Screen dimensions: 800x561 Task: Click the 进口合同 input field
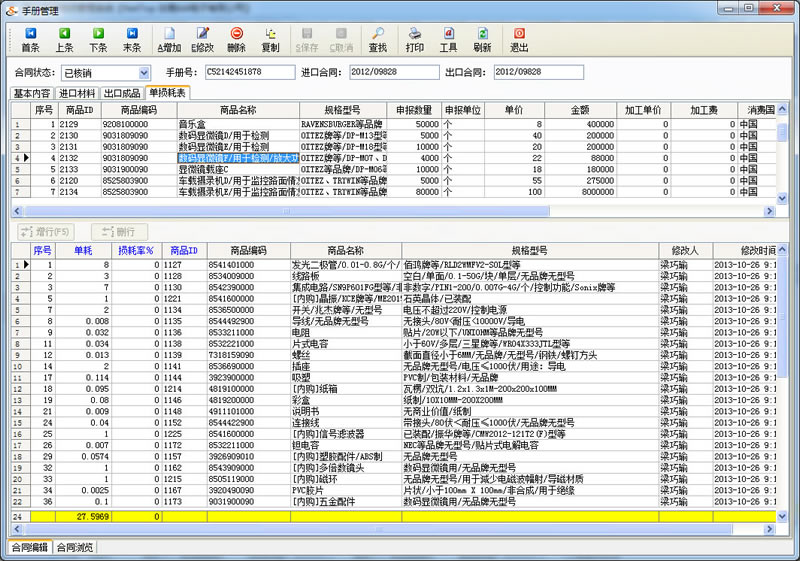(394, 72)
